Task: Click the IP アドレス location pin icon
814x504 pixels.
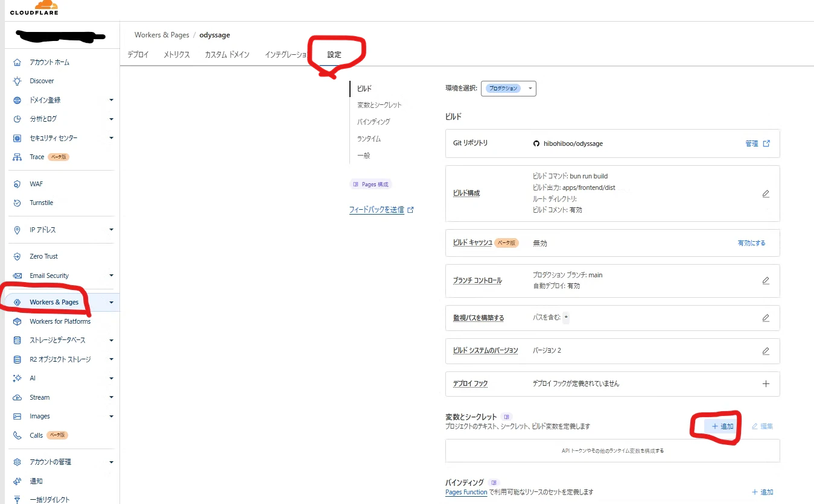Action: [x=17, y=230]
